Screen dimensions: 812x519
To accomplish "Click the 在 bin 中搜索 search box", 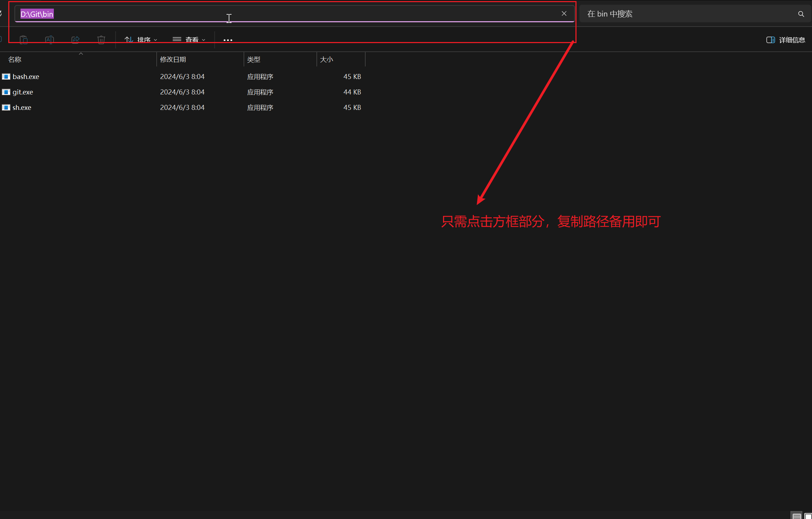I will pyautogui.click(x=682, y=14).
